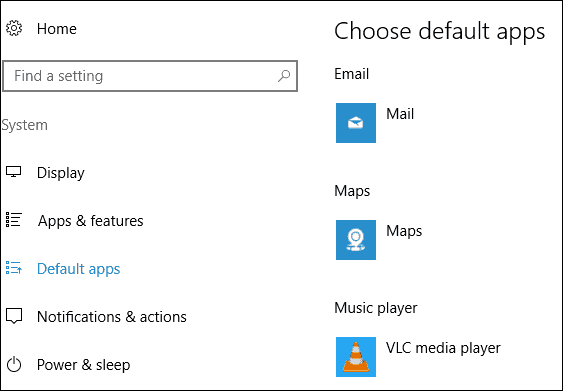Select Default apps in sidebar
The height and width of the screenshot is (391, 563).
tap(79, 269)
